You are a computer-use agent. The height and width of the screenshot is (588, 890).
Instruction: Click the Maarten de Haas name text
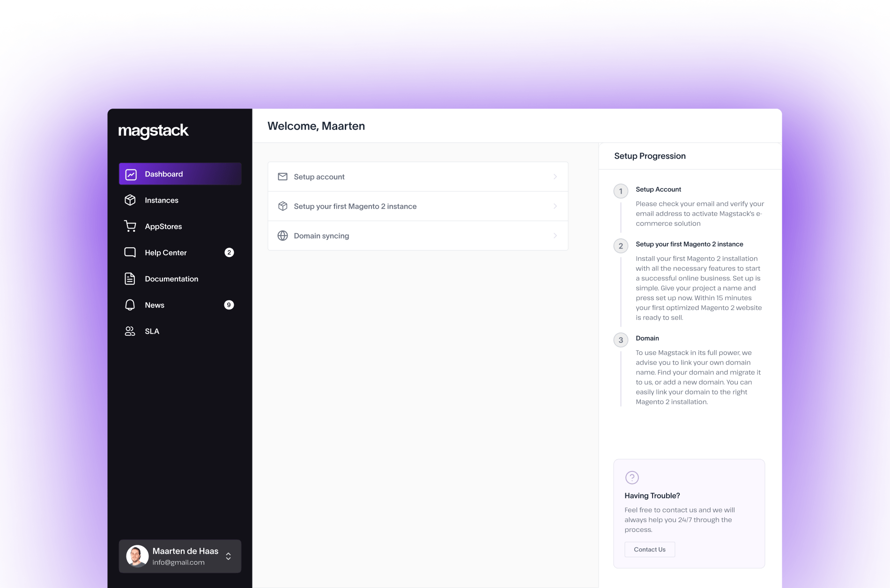coord(185,551)
